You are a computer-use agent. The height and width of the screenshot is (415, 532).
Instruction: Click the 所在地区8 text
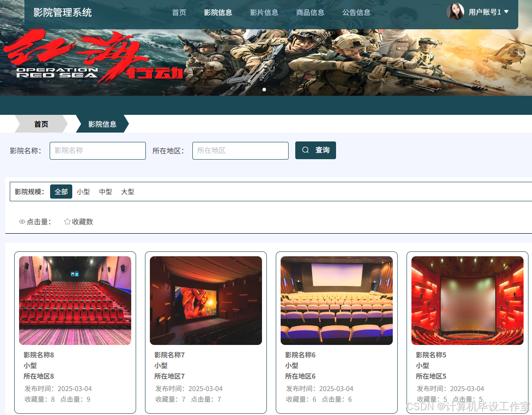point(39,376)
